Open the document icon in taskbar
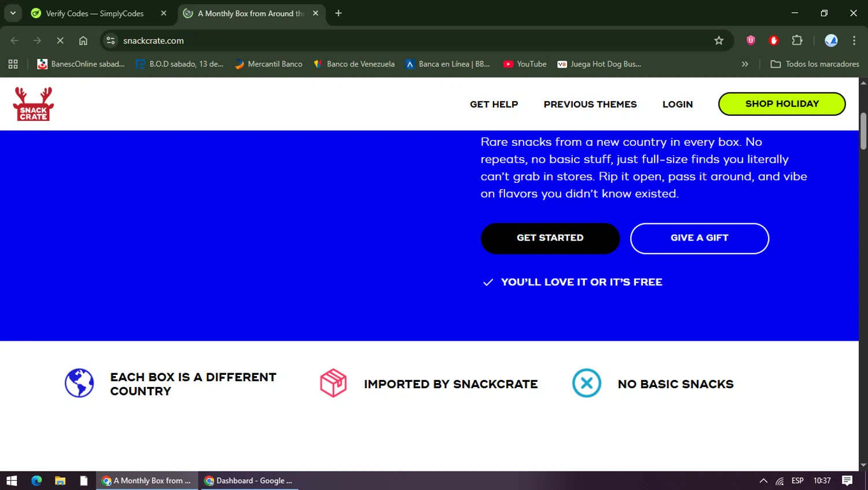 (x=84, y=481)
